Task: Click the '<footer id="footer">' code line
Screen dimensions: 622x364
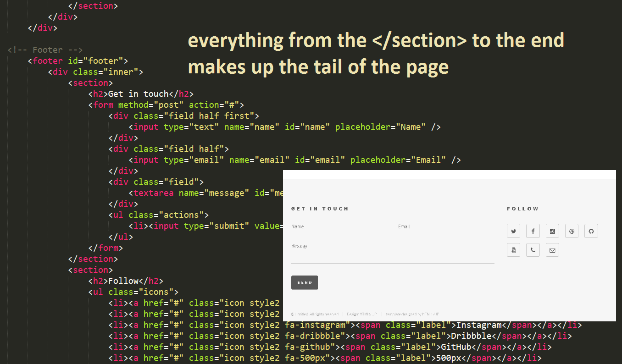Action: 78,61
